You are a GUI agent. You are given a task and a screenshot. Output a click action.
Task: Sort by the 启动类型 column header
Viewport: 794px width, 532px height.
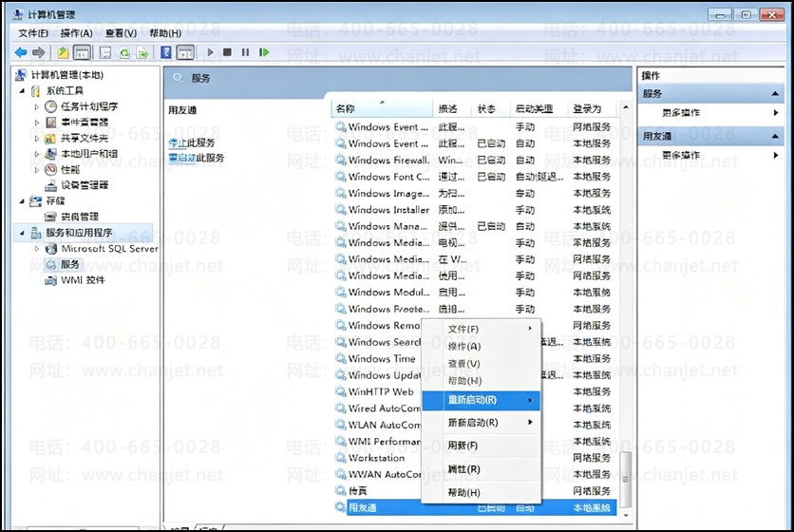click(x=539, y=108)
